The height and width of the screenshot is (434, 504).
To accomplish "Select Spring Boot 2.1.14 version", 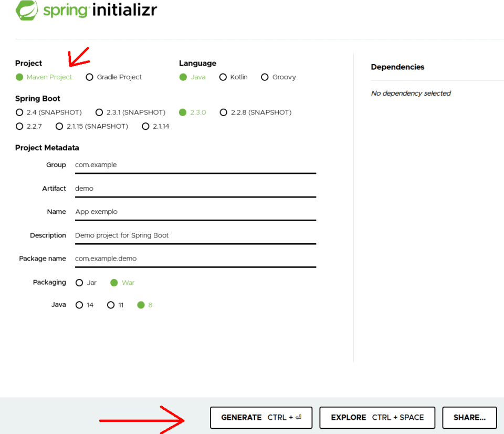I will [x=155, y=127].
